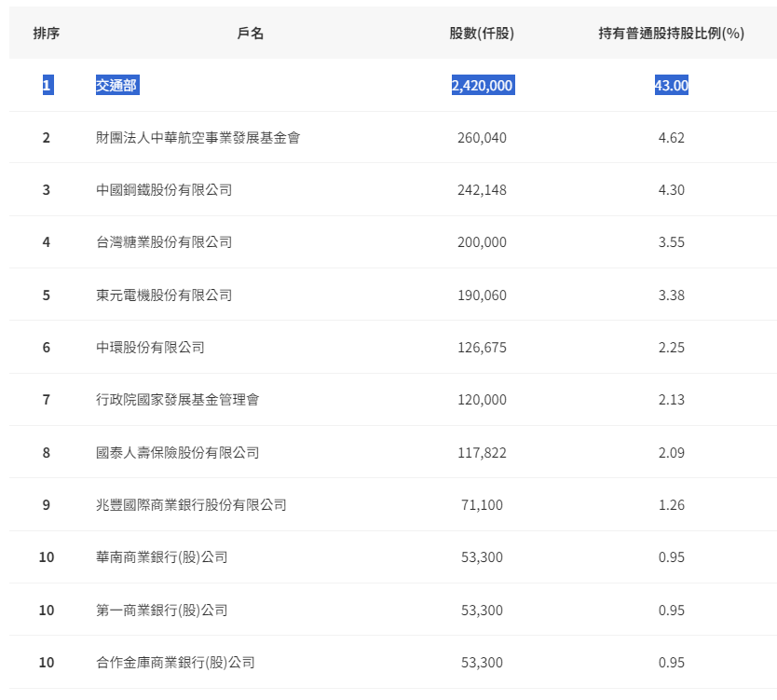Viewport: 777px width, 700px height.
Task: Click the share count 71,100
Action: [x=482, y=504]
